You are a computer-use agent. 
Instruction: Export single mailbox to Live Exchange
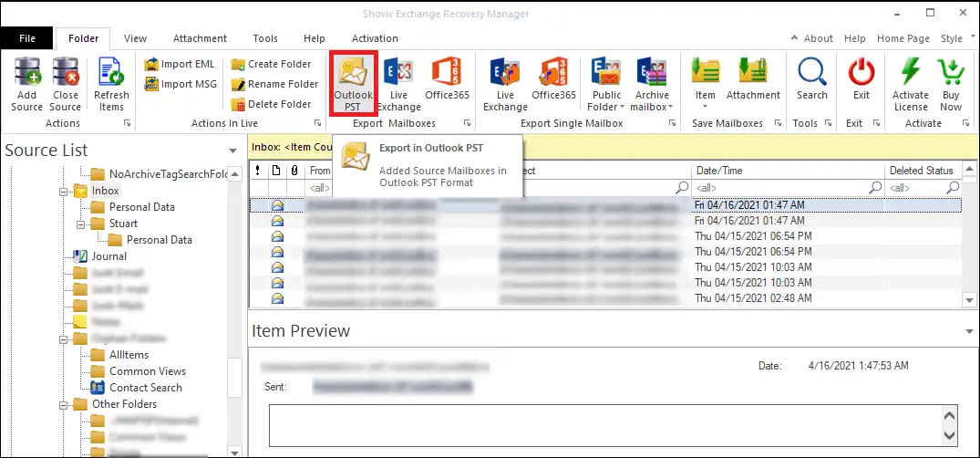[505, 85]
